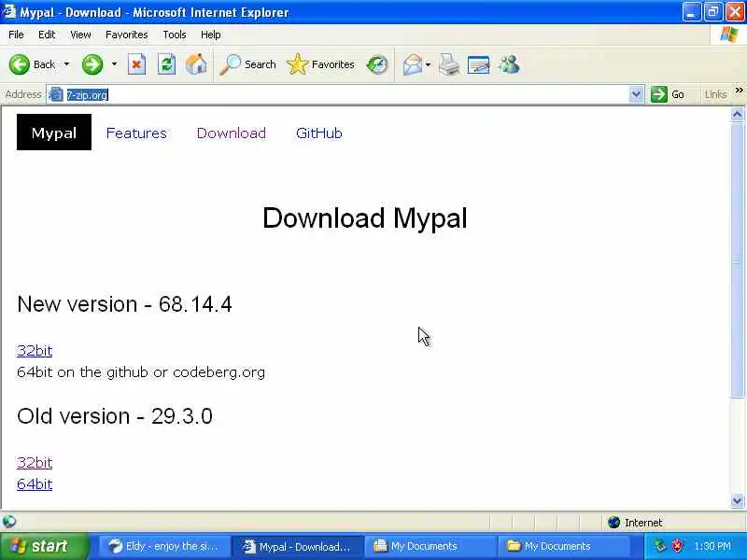This screenshot has width=747, height=560.
Task: Open the Download nav link
Action: [232, 133]
